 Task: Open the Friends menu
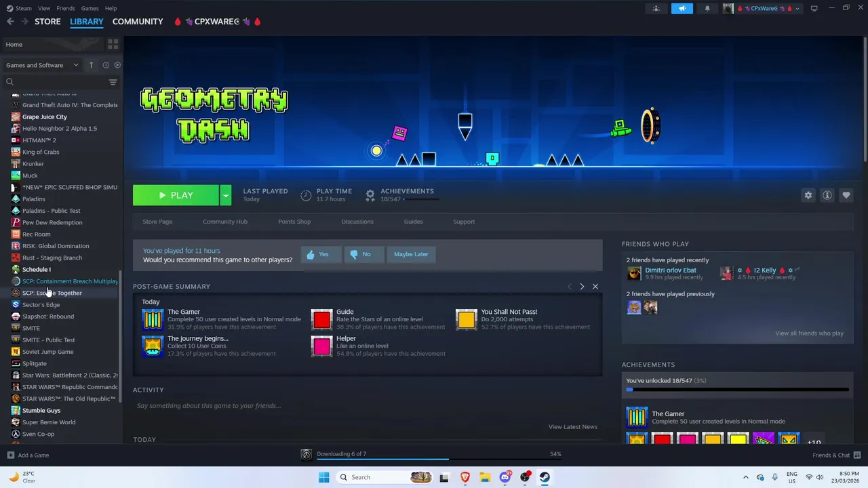pos(66,8)
